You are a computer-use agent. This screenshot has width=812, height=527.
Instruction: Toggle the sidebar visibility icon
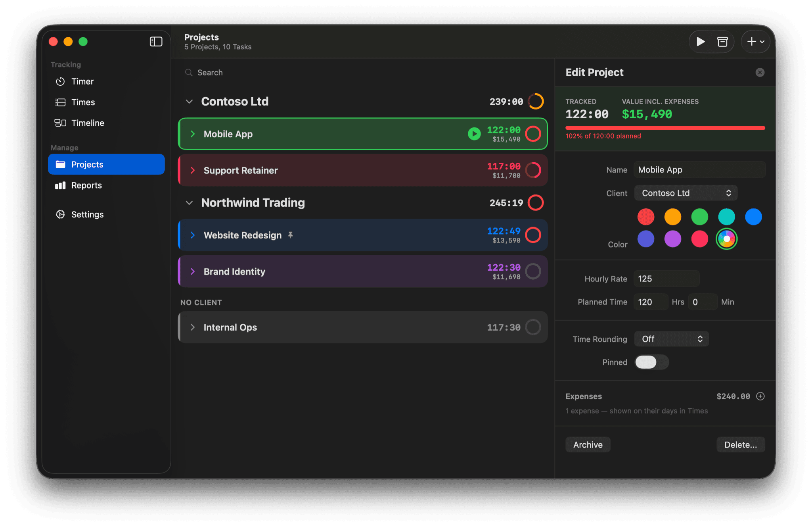click(156, 42)
